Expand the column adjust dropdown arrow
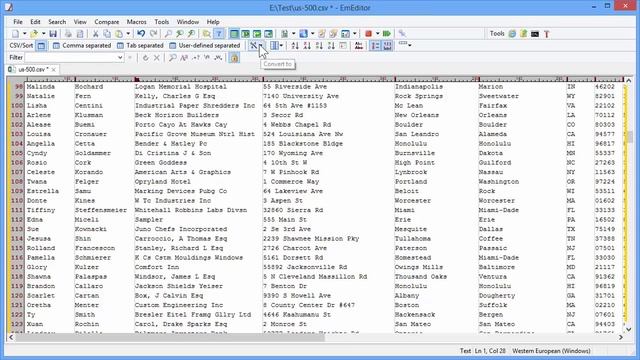The width and height of the screenshot is (640, 360). point(281,46)
